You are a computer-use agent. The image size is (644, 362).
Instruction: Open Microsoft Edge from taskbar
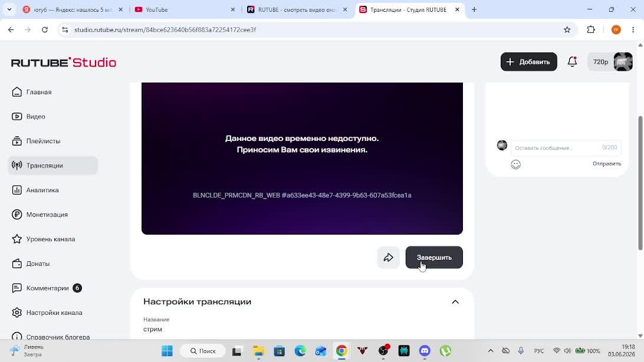click(300, 351)
